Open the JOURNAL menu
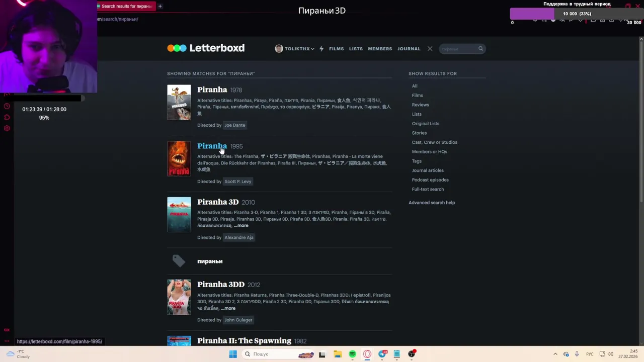 pyautogui.click(x=409, y=49)
